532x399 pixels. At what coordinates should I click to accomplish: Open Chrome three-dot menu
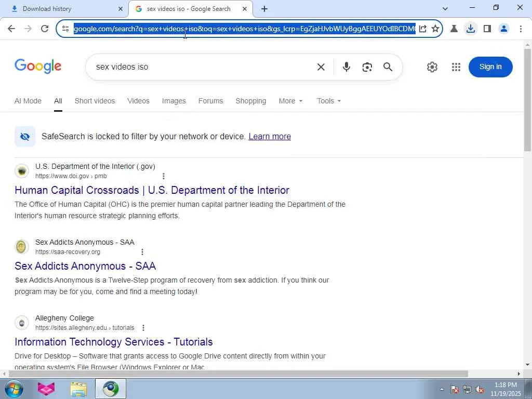click(521, 29)
